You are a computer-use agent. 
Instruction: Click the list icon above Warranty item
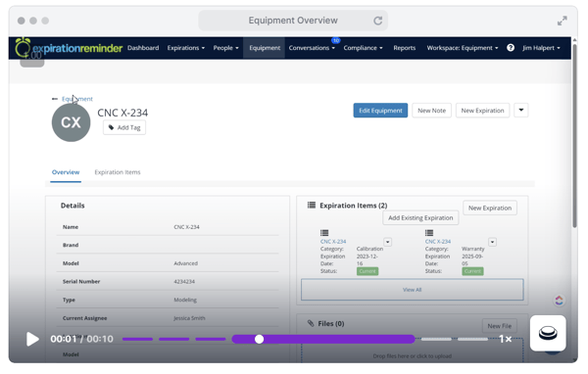(x=429, y=233)
